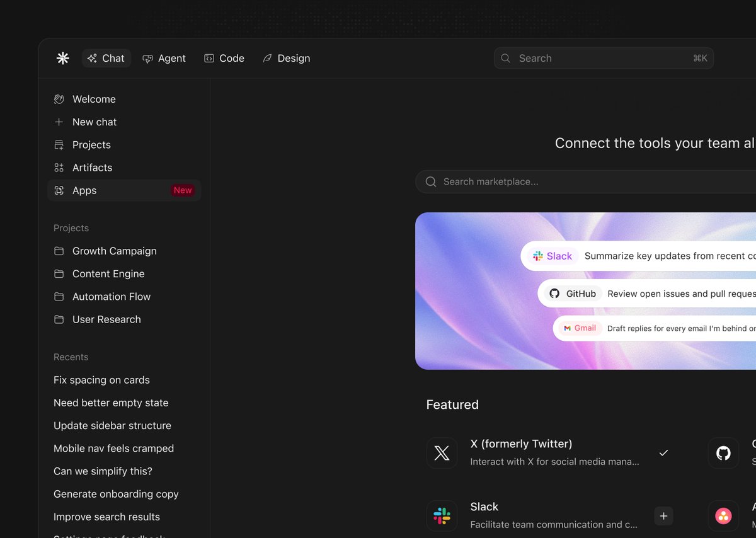Image resolution: width=756 pixels, height=538 pixels.
Task: Start a New chat from sidebar
Action: pos(124,122)
